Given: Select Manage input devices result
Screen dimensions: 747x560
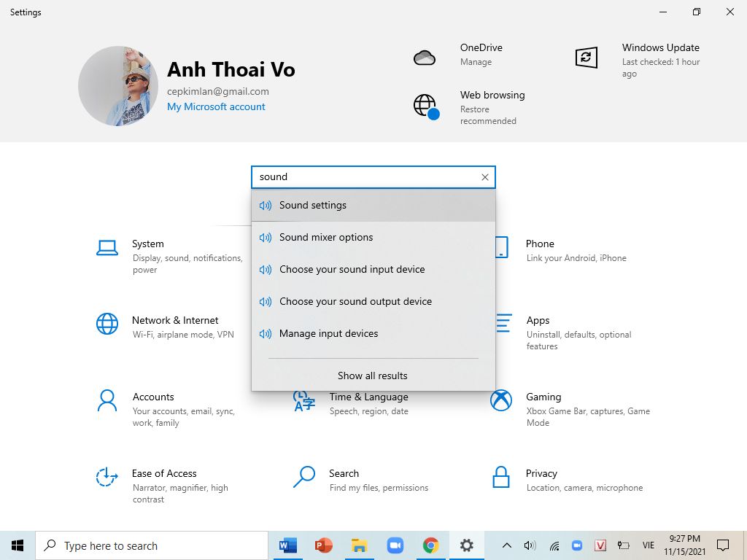Looking at the screenshot, I should [373, 334].
